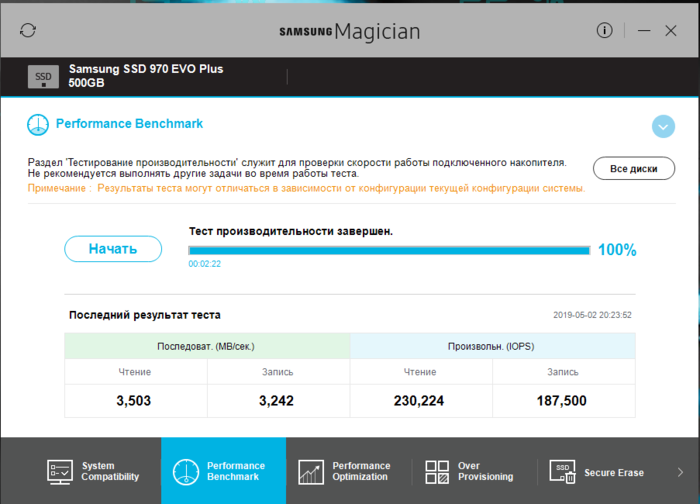Click the benchmark progress bar
This screenshot has width=700, height=504.
pyautogui.click(x=389, y=250)
